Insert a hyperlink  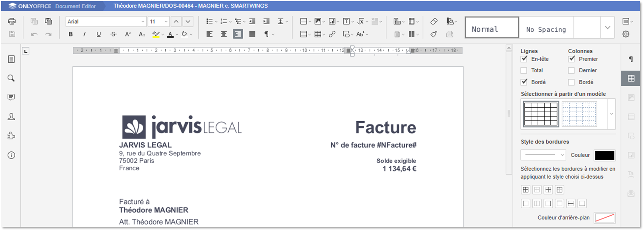coord(332,34)
